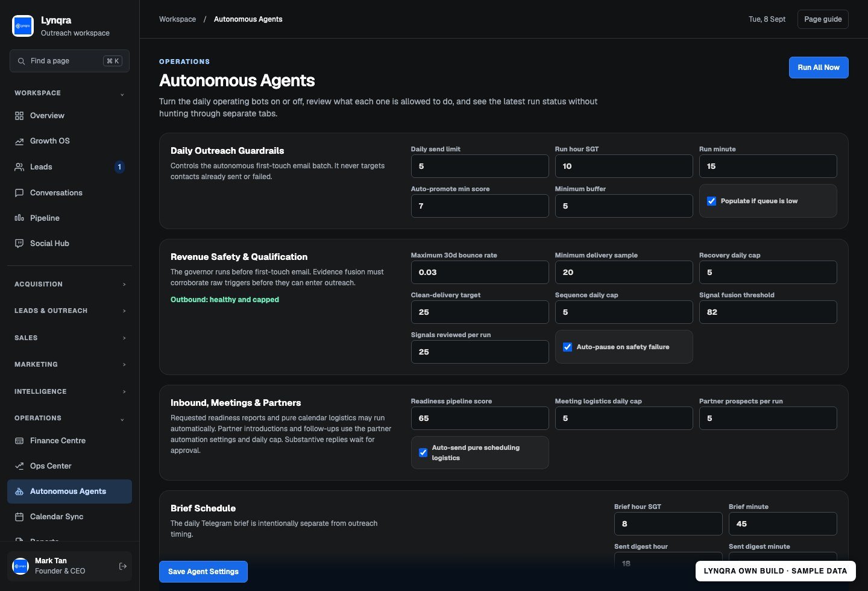
Task: Expand the MARKETING section
Action: [69, 365]
